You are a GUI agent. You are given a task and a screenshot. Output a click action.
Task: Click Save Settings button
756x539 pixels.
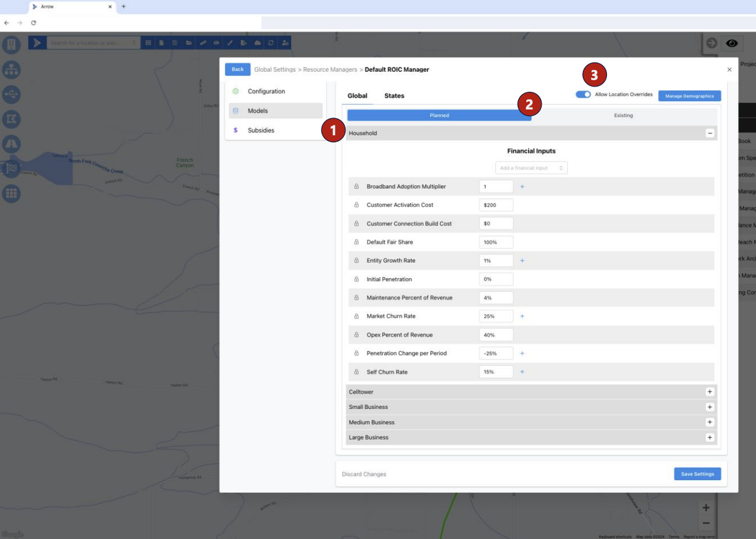click(x=697, y=474)
